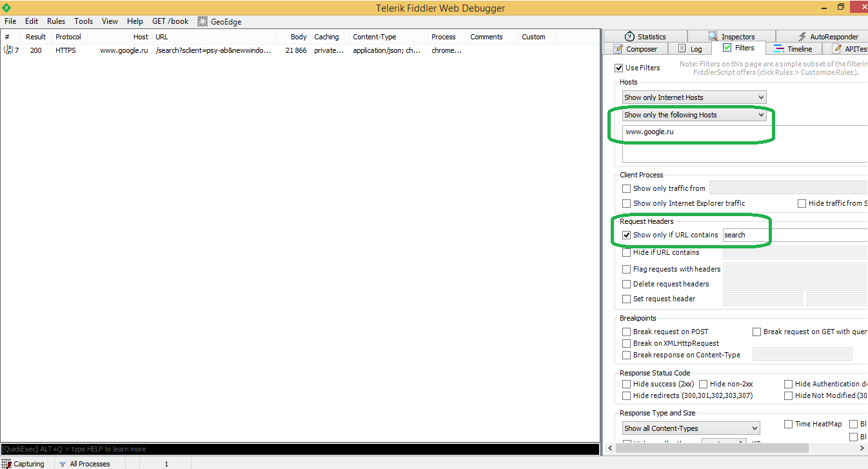Click the Capturing status icon
The image size is (868, 469).
(6, 464)
